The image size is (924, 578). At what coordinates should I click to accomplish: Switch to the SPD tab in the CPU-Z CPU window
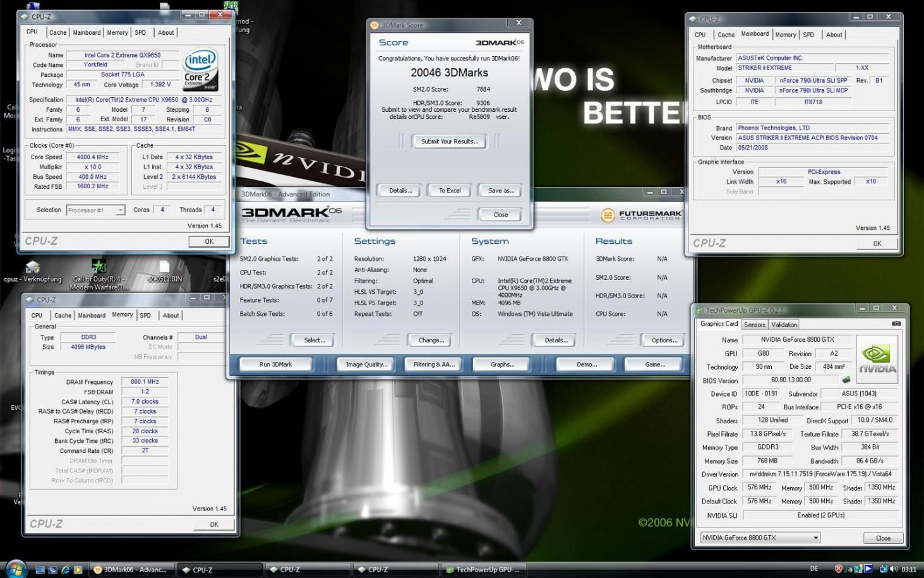coord(140,33)
